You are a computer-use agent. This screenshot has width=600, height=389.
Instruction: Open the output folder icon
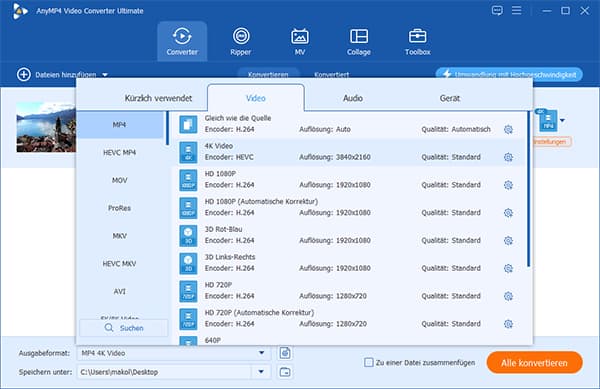(x=285, y=372)
